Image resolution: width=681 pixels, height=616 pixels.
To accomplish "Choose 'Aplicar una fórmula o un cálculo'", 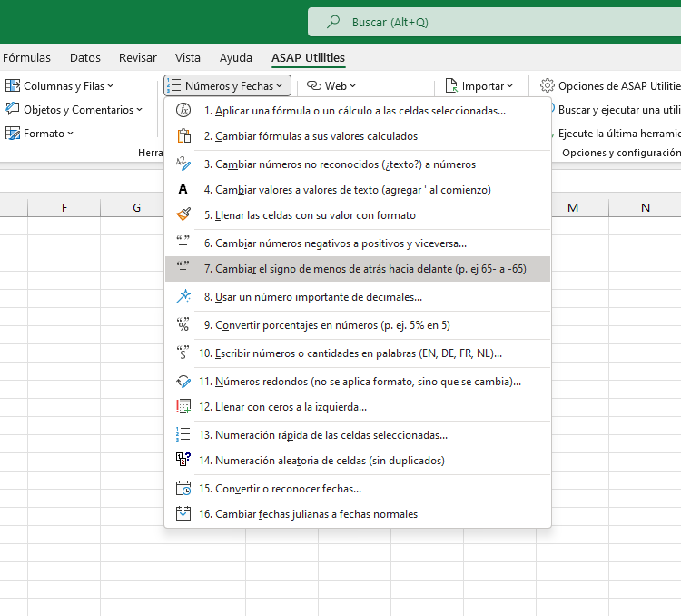I will (358, 111).
